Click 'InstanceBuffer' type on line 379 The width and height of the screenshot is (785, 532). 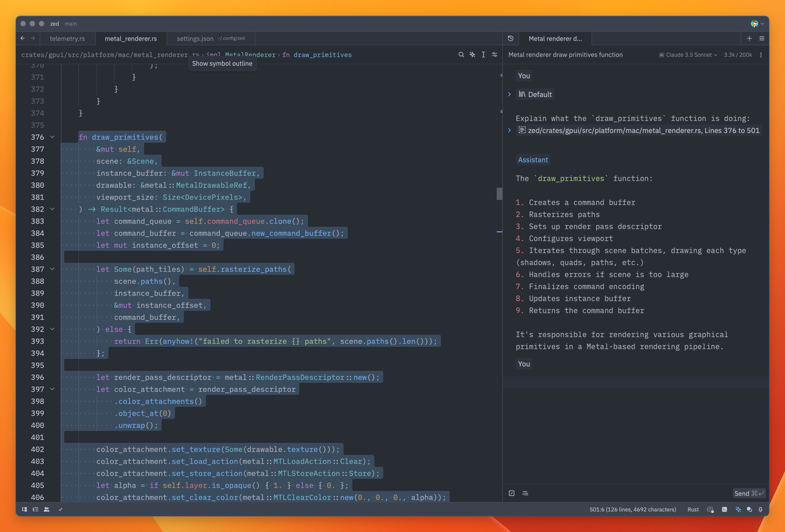point(224,173)
